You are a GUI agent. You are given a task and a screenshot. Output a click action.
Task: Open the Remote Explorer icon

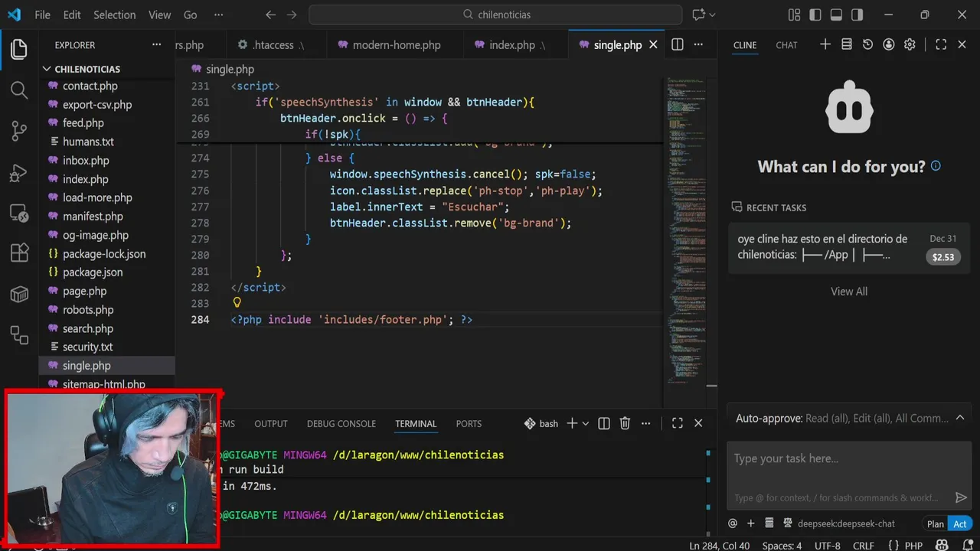coord(19,213)
